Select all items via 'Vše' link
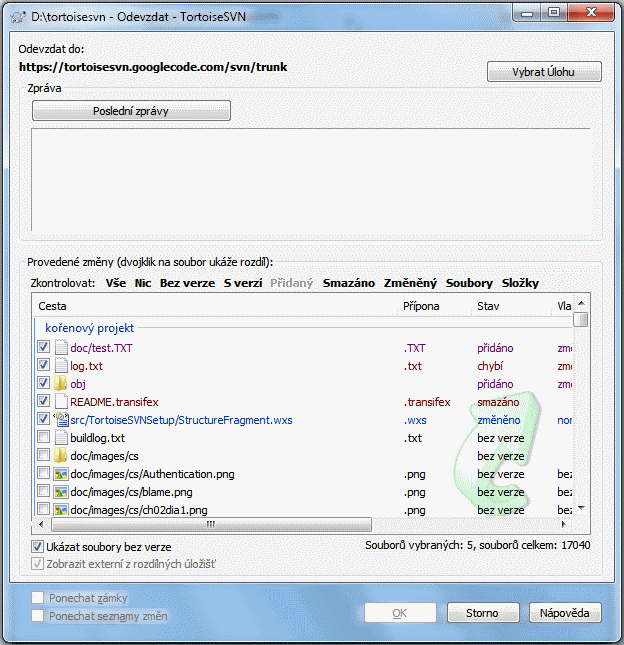This screenshot has width=624, height=645. [x=116, y=283]
